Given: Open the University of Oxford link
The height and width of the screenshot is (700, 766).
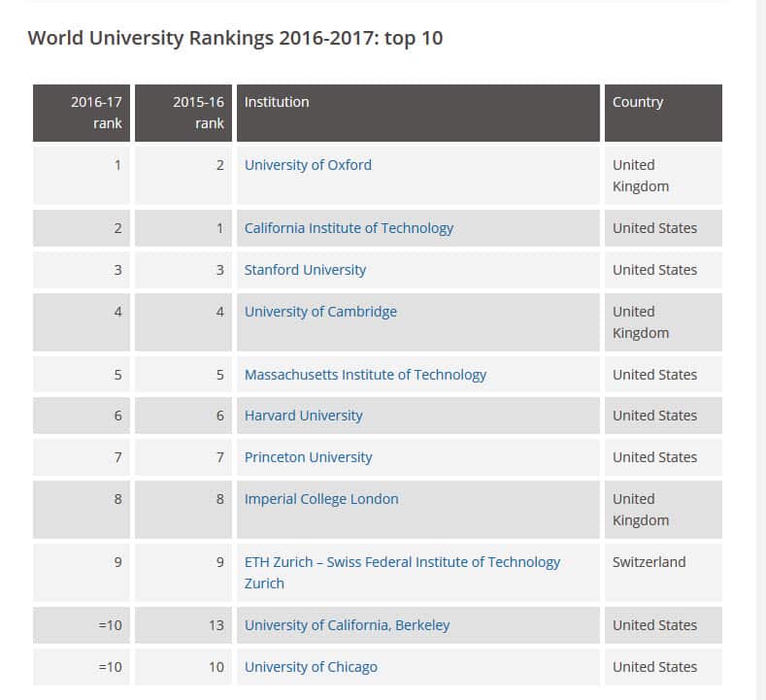Looking at the screenshot, I should [x=308, y=165].
